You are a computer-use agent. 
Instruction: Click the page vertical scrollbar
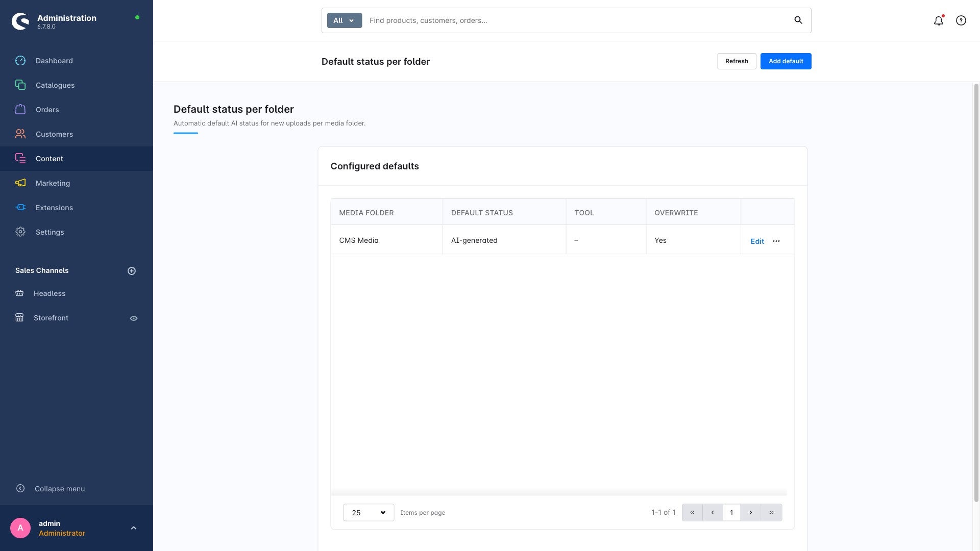coord(976,292)
